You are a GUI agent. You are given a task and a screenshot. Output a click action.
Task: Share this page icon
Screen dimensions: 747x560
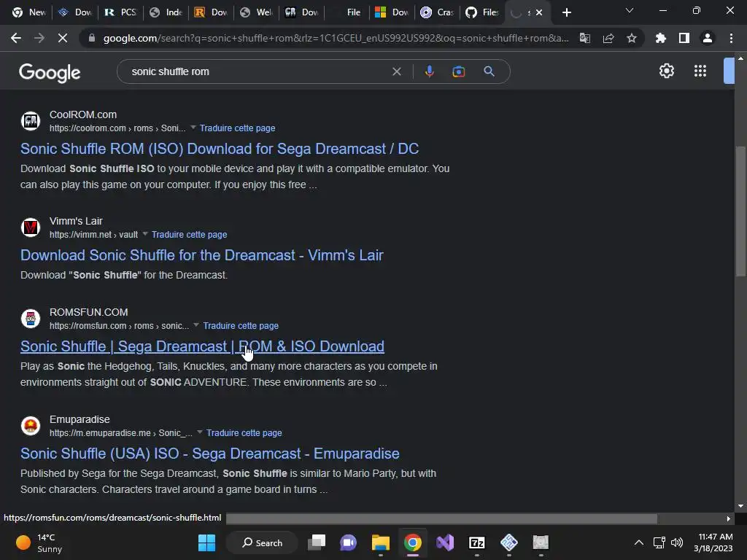coord(608,38)
